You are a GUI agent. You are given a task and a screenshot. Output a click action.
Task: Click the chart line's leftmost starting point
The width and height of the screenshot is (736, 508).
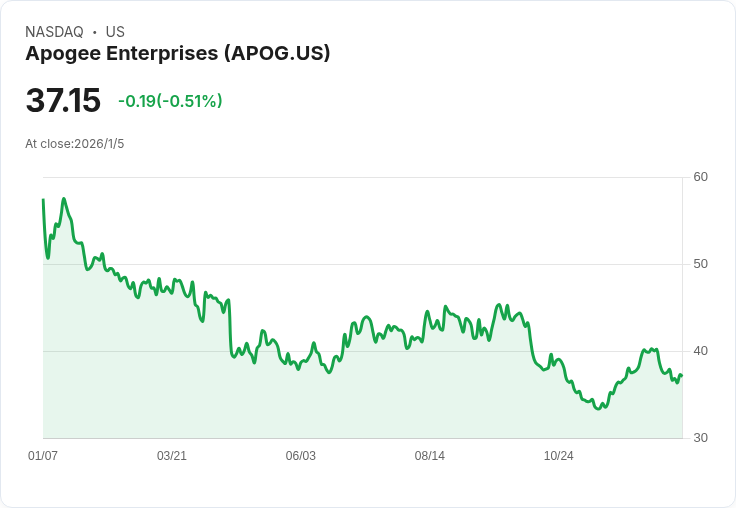tap(43, 200)
